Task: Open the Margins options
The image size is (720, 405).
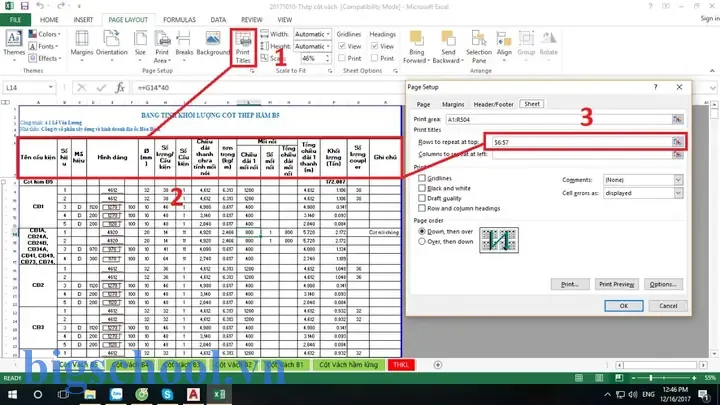Action: pyautogui.click(x=82, y=45)
